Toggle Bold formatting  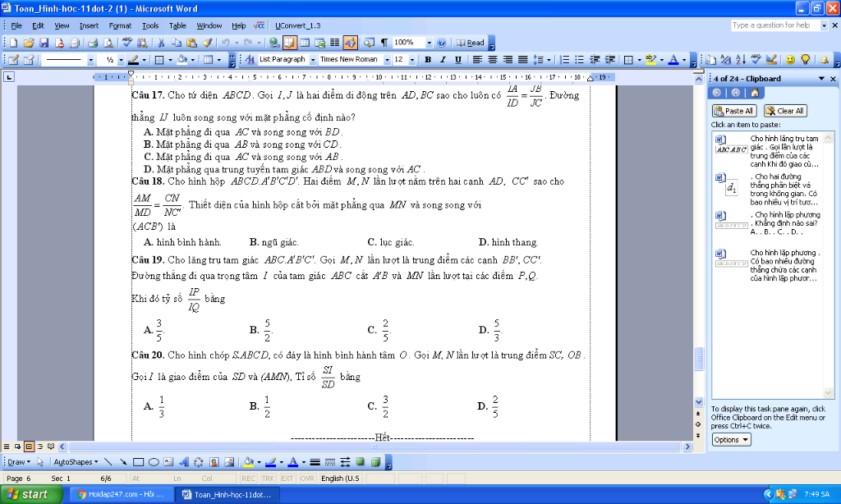[428, 60]
